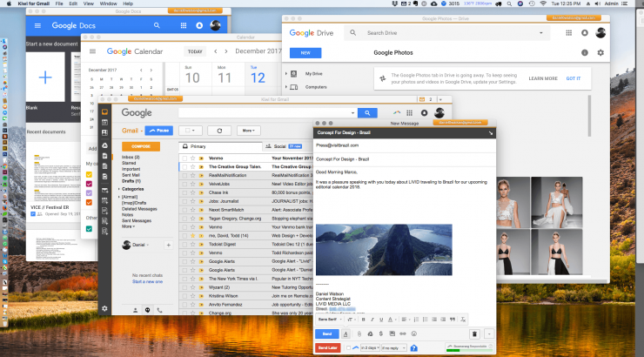Check the box next to Send Later
This screenshot has width=644, height=357.
(x=349, y=347)
